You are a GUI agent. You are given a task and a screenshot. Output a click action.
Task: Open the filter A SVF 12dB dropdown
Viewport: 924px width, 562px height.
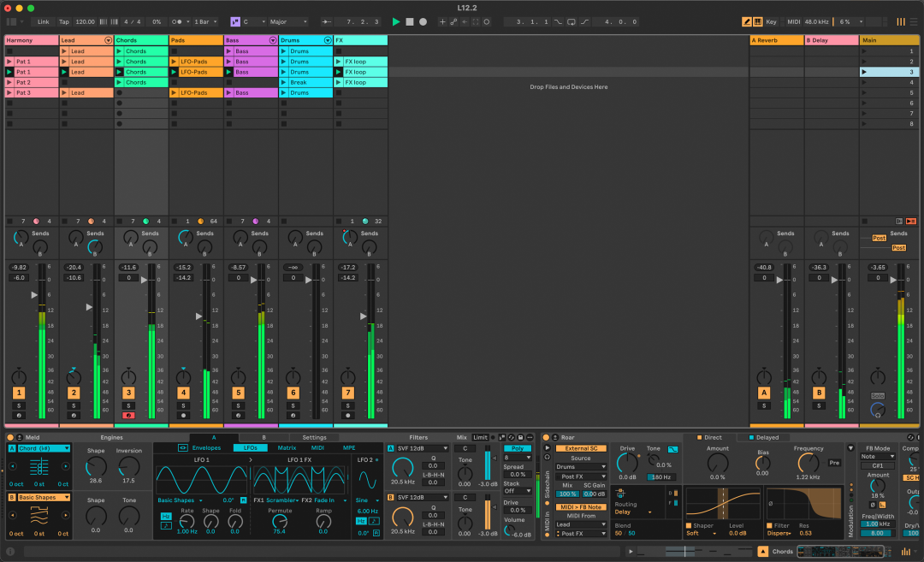(422, 448)
